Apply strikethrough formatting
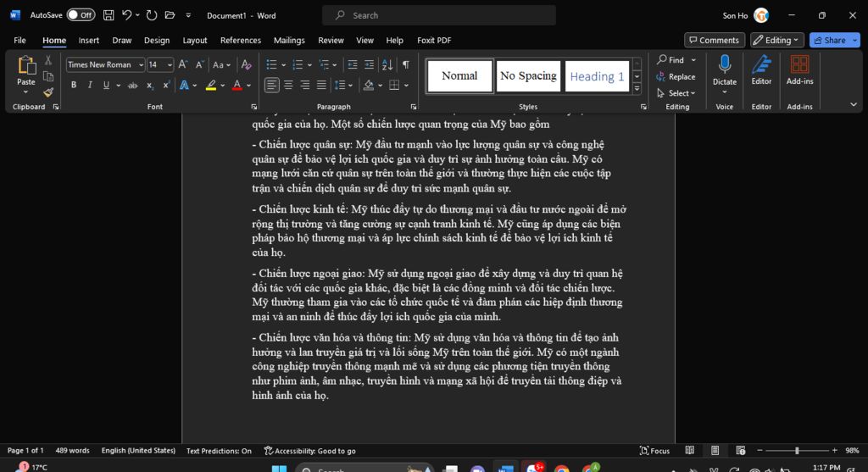Image resolution: width=868 pixels, height=472 pixels. (x=132, y=86)
